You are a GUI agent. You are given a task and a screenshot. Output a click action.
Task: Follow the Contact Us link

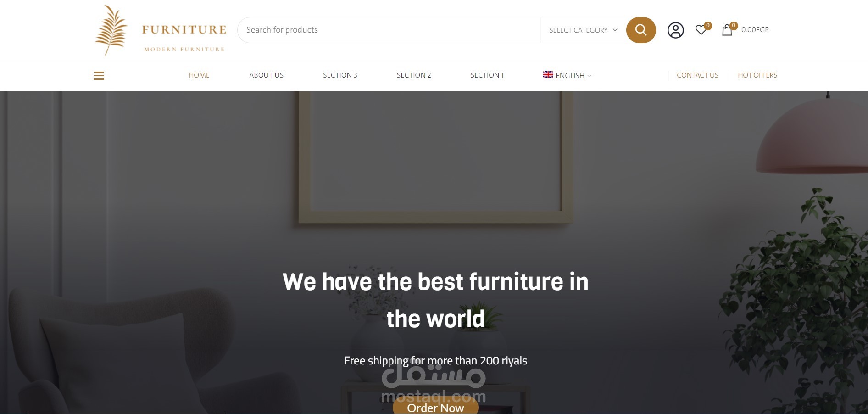(697, 75)
